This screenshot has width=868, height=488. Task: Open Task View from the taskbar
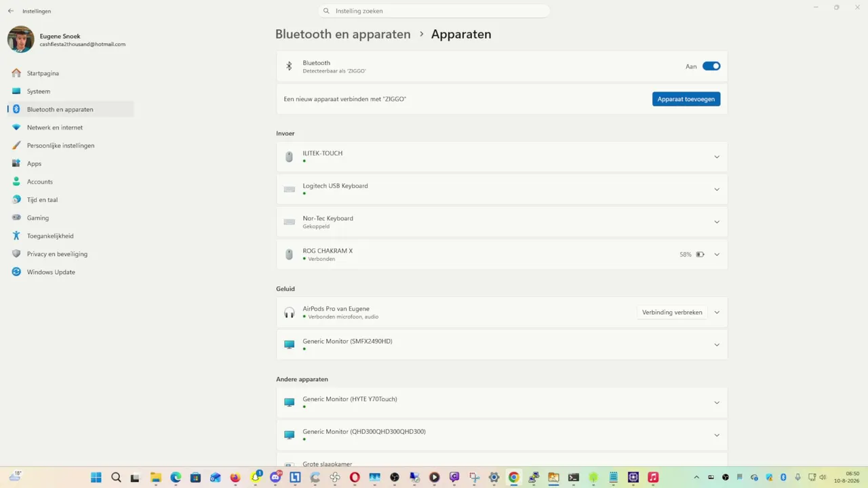(135, 477)
